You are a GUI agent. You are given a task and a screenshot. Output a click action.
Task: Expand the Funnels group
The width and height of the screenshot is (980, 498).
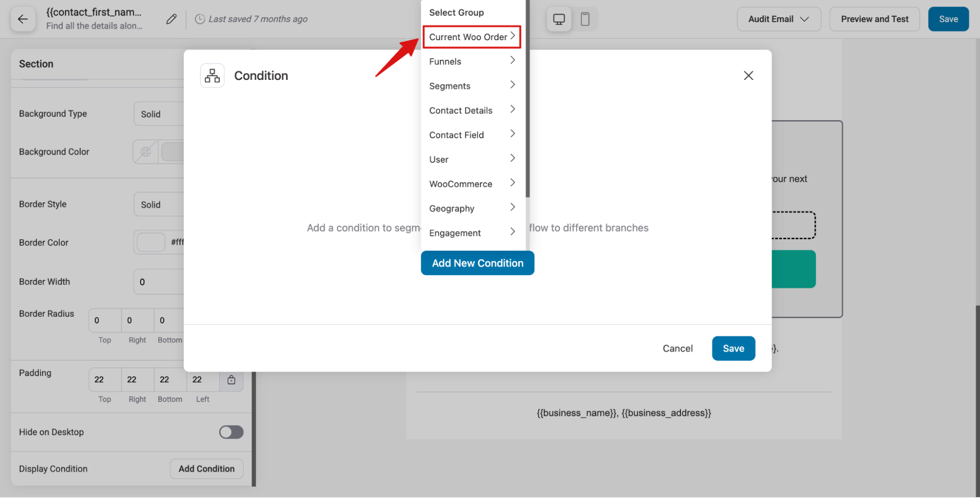point(472,61)
